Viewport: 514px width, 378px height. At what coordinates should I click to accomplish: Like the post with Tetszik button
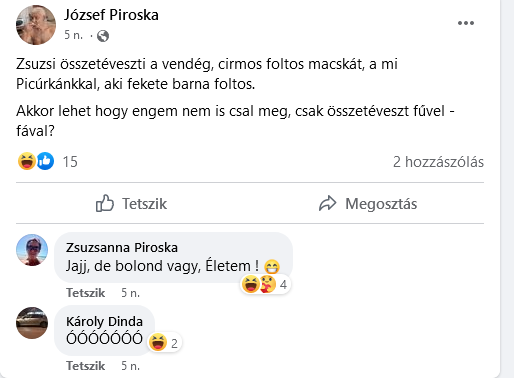[131, 203]
